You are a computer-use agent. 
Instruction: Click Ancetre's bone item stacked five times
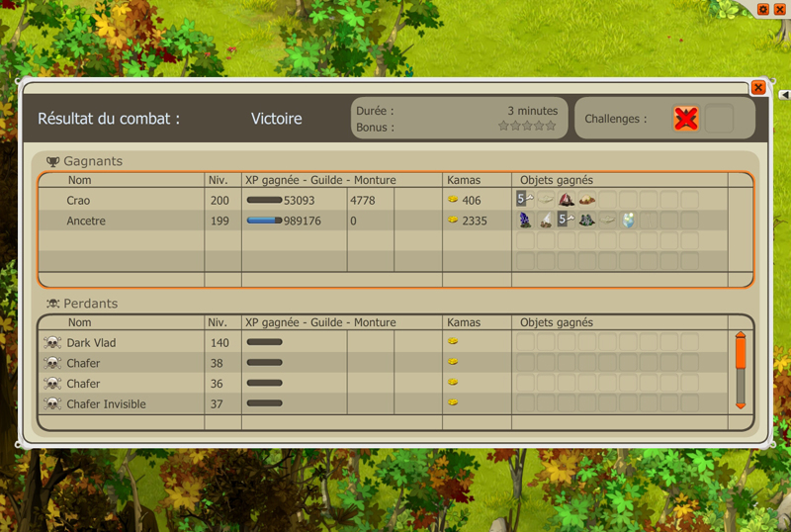566,221
